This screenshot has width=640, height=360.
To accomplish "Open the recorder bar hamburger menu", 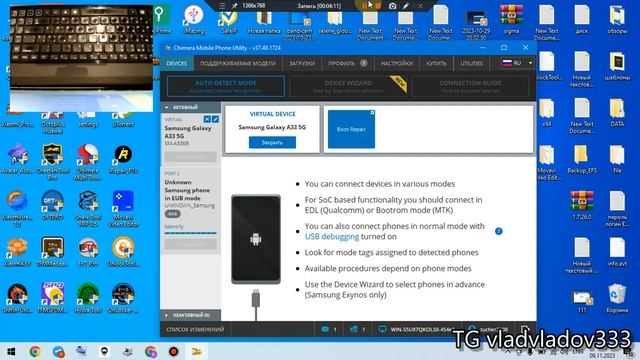I will coord(222,6).
